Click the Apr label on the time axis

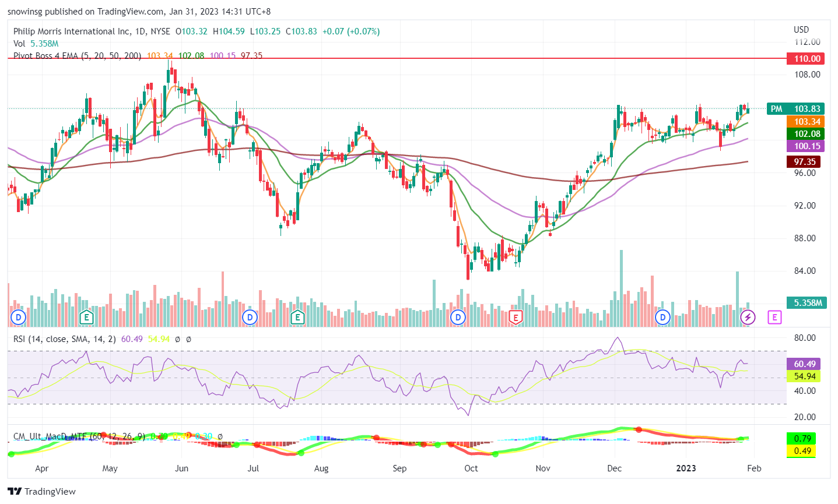tap(42, 468)
